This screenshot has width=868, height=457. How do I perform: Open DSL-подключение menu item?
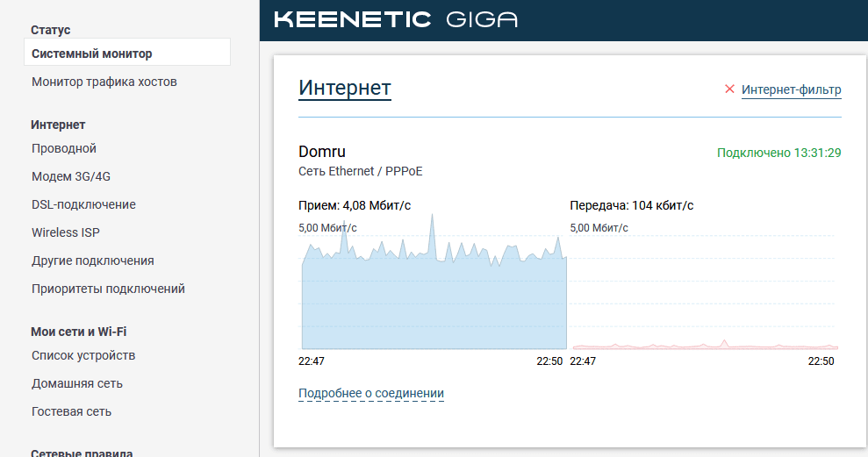(83, 204)
